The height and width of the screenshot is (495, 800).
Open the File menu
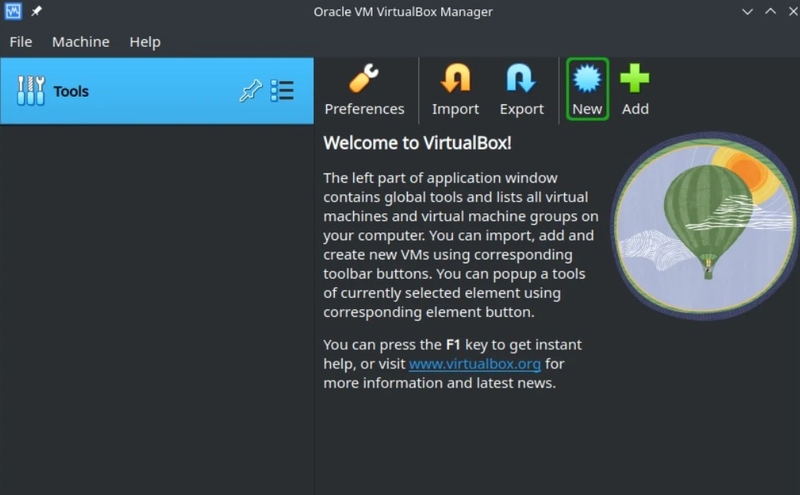click(21, 42)
